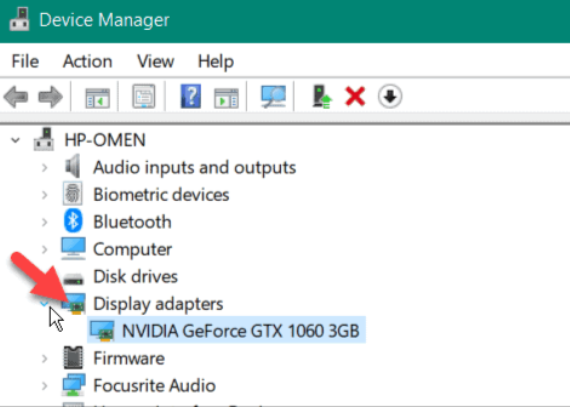This screenshot has width=570, height=407.
Task: Click the blue question mark Help icon
Action: (191, 96)
